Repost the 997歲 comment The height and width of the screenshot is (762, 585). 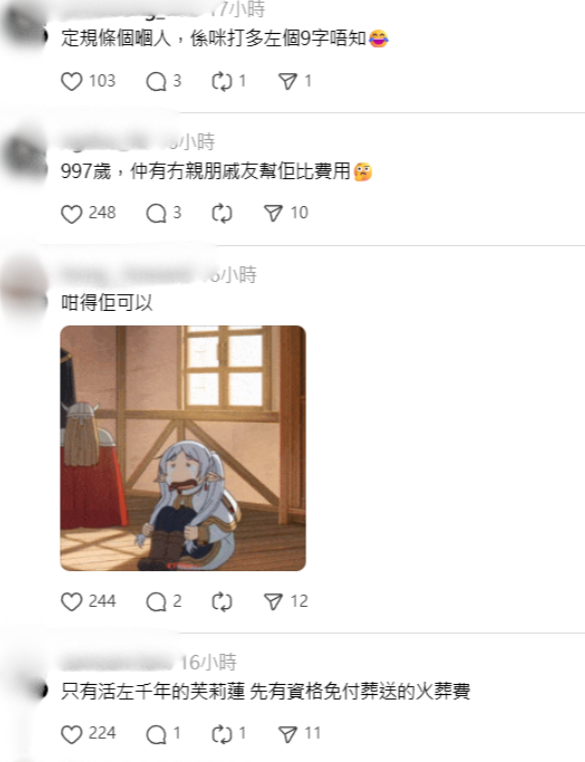pos(222,213)
